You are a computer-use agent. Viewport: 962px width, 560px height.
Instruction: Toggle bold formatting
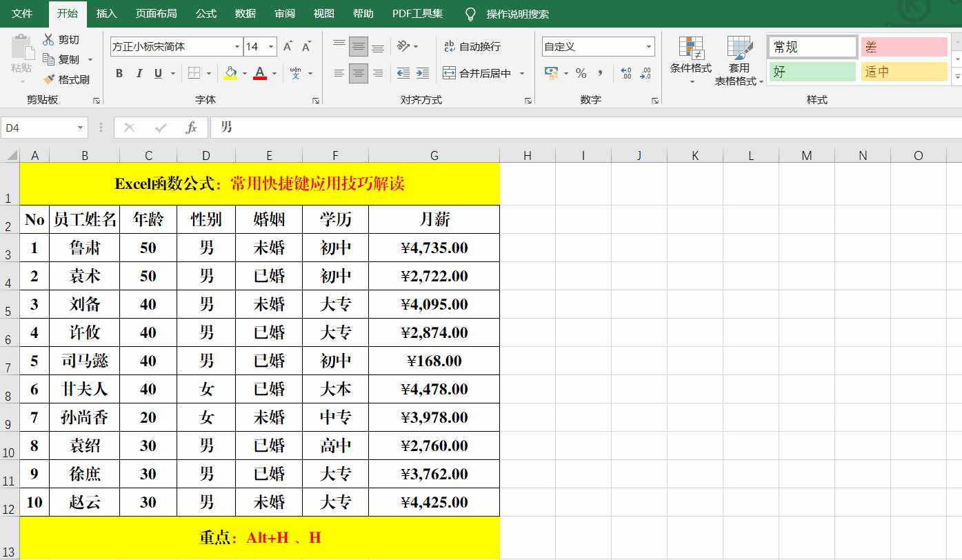(x=119, y=72)
